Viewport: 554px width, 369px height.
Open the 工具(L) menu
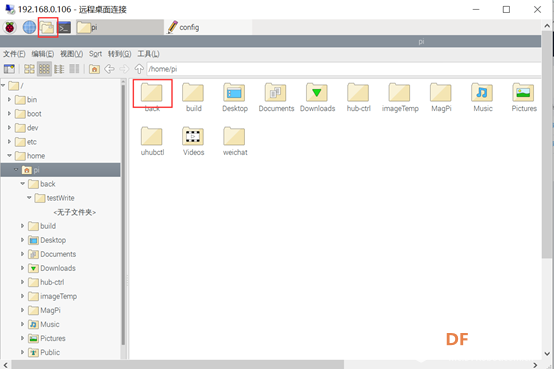point(148,54)
